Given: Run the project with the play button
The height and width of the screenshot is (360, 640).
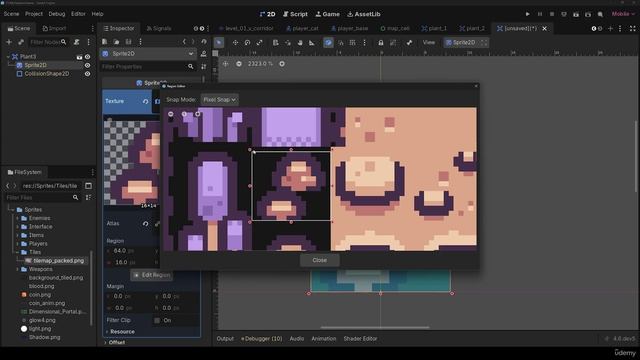Looking at the screenshot, I should click(527, 14).
